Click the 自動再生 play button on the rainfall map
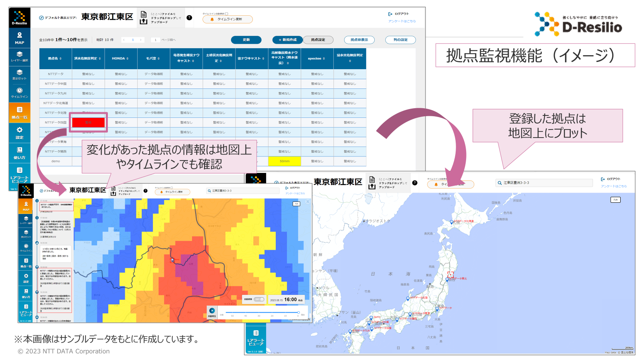 [212, 311]
